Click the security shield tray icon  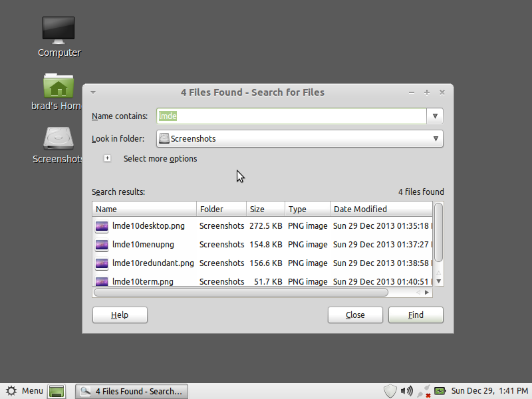(390, 391)
